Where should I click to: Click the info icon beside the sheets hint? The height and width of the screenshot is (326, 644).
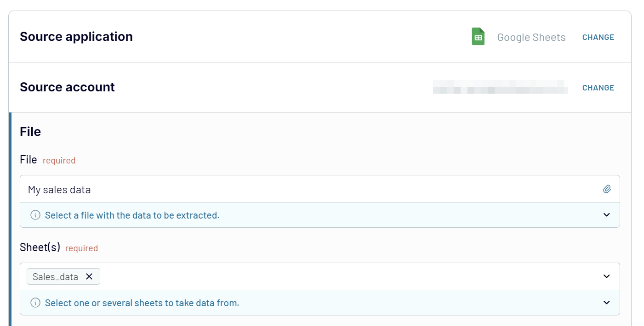(x=35, y=303)
